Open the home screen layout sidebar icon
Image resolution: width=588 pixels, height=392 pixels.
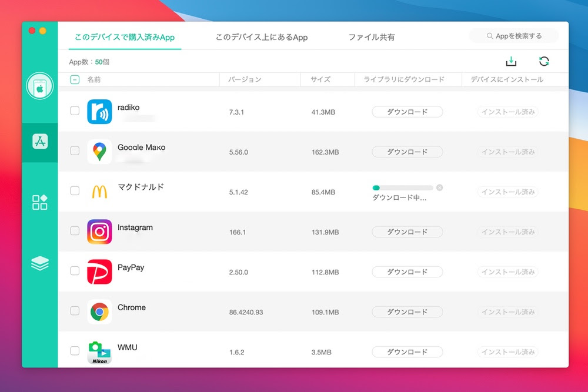tap(40, 202)
